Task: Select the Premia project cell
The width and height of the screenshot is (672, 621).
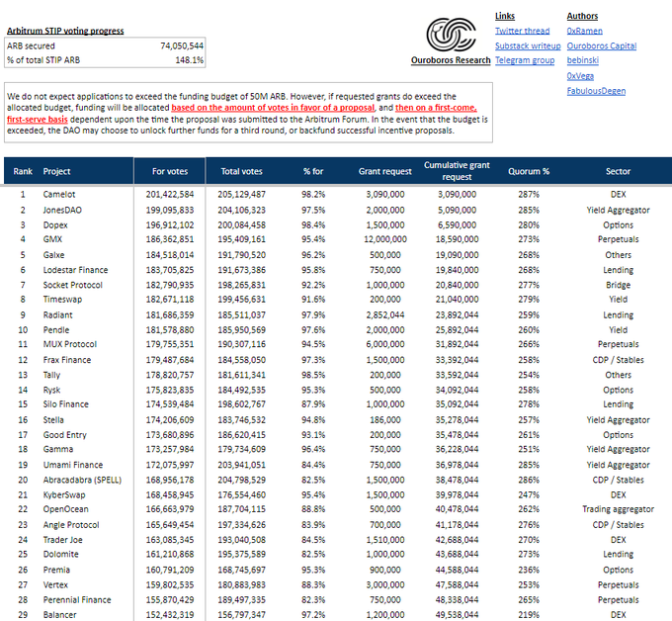Action: point(56,571)
